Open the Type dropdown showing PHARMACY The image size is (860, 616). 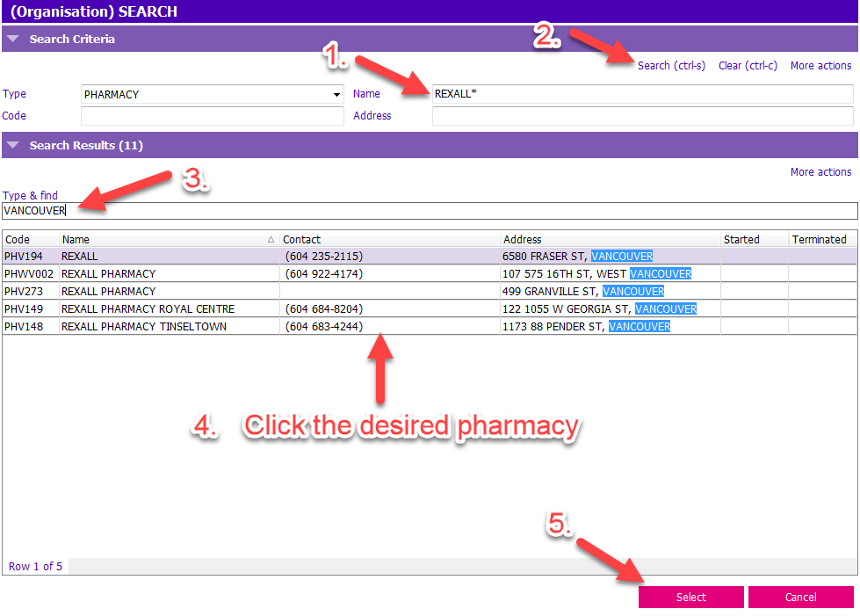pos(336,94)
